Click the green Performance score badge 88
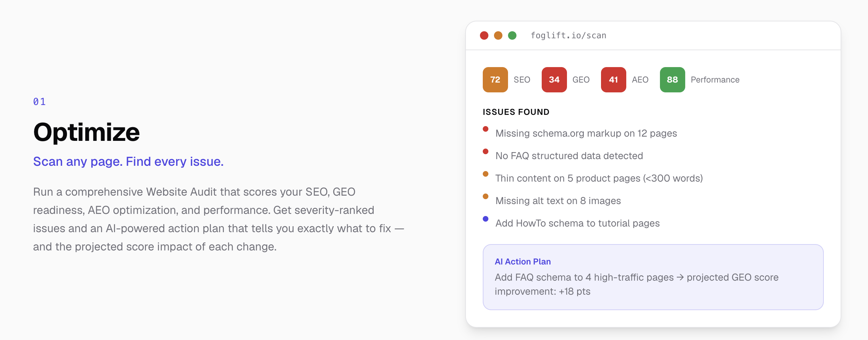Screen dimensions: 868x340 click(x=672, y=80)
